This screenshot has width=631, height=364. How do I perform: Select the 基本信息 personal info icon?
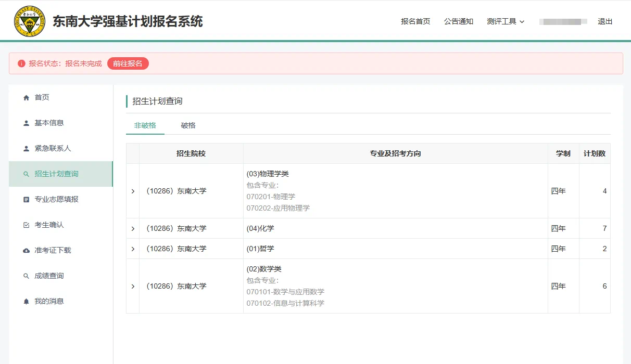[26, 123]
